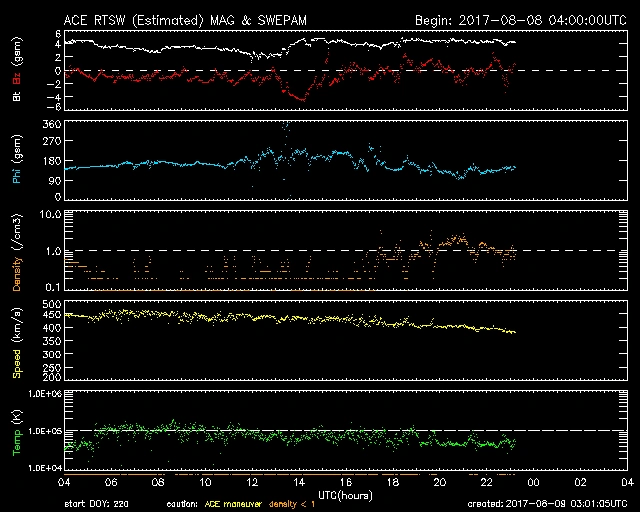Click the "300" tick on Speed axis

tap(52, 354)
